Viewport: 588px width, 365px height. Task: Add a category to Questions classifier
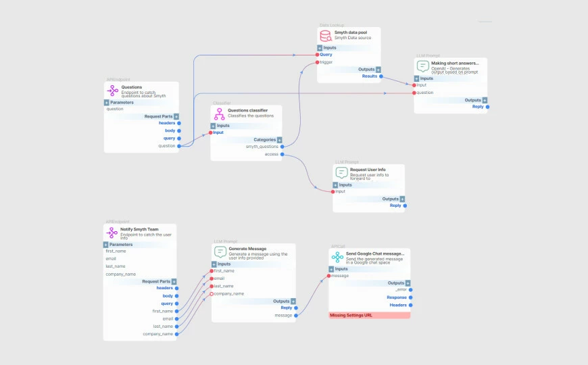pos(279,140)
